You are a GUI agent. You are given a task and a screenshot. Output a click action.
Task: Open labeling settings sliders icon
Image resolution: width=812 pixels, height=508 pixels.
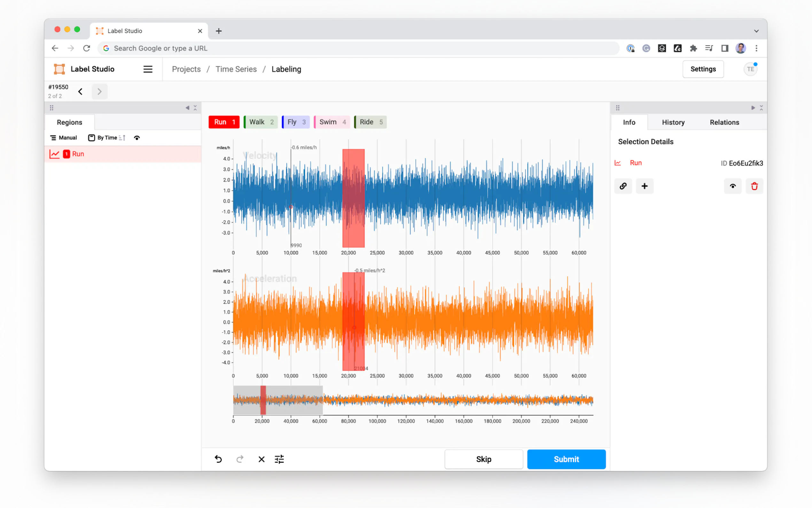[x=279, y=459]
